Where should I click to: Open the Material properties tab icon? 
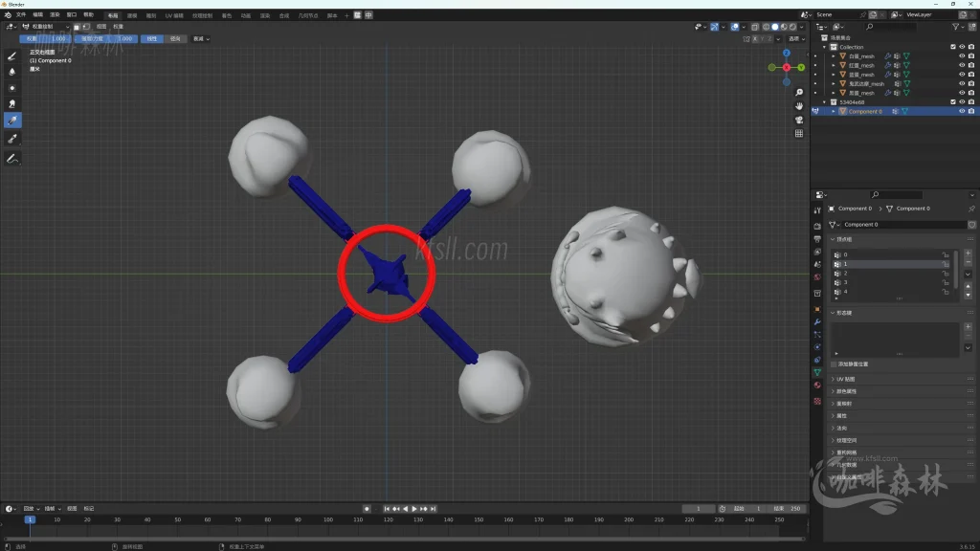click(x=817, y=386)
